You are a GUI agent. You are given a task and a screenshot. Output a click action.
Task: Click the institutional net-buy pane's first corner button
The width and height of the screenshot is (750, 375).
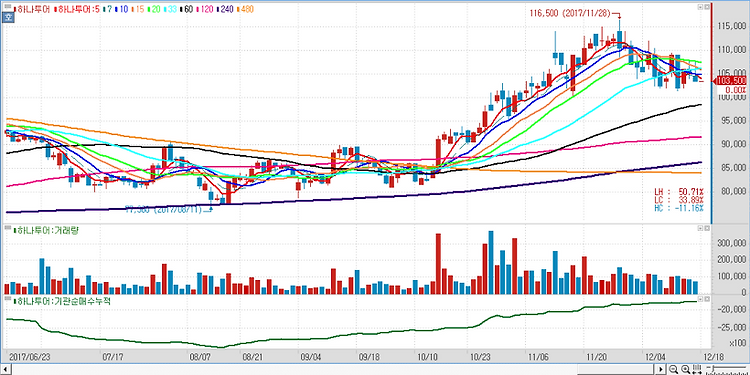pyautogui.click(x=700, y=299)
